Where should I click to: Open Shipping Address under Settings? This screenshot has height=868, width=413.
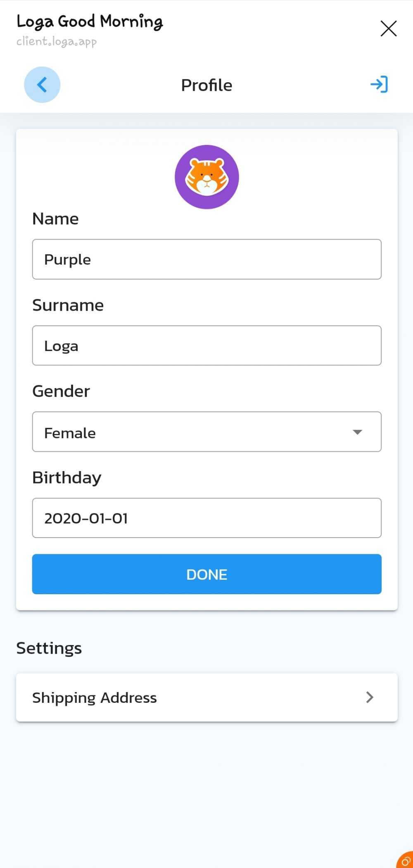point(206,697)
